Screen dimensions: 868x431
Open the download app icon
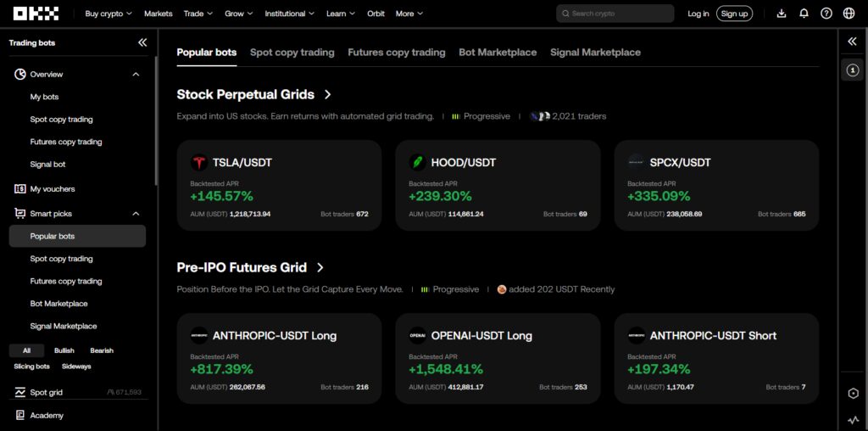[x=781, y=14]
